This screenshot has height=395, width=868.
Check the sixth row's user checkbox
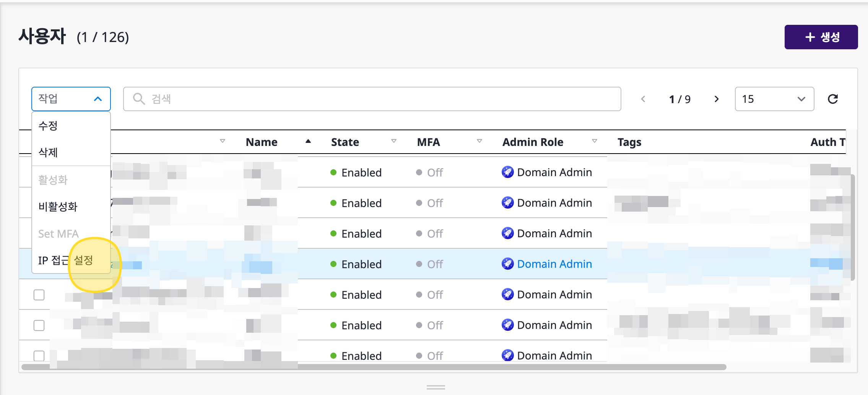pos(39,325)
